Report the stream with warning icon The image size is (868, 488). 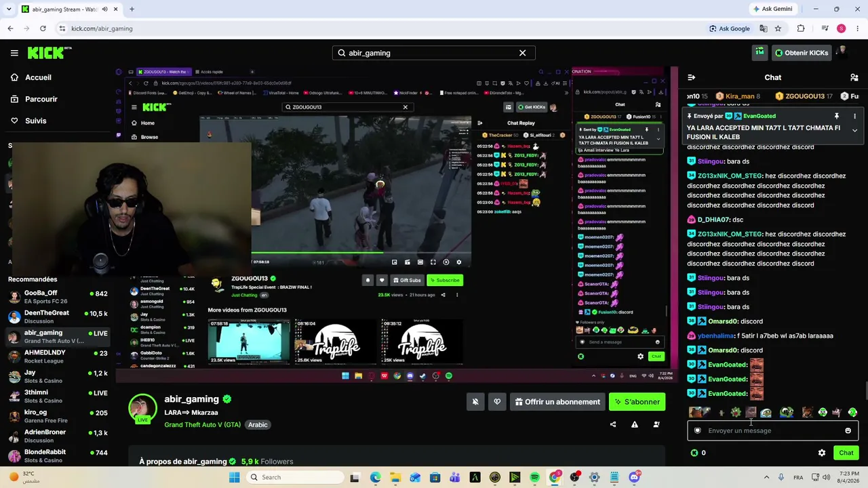635,425
